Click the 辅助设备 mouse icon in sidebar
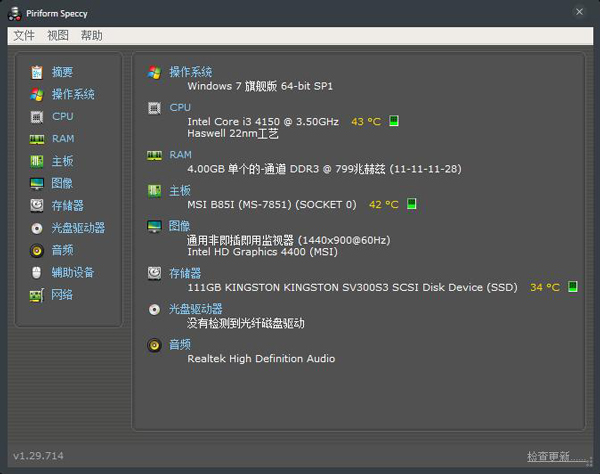 pyautogui.click(x=36, y=273)
